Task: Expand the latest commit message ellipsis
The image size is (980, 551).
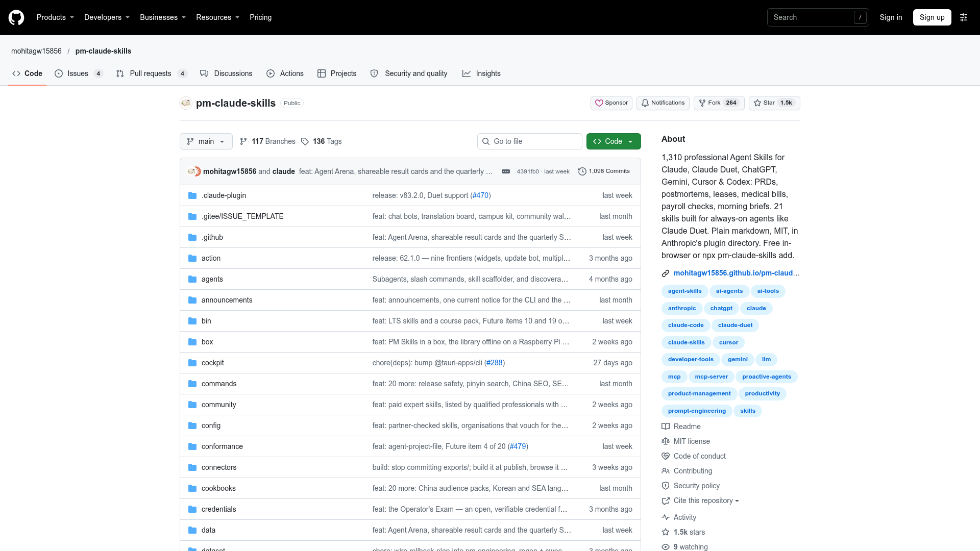Action: point(506,171)
